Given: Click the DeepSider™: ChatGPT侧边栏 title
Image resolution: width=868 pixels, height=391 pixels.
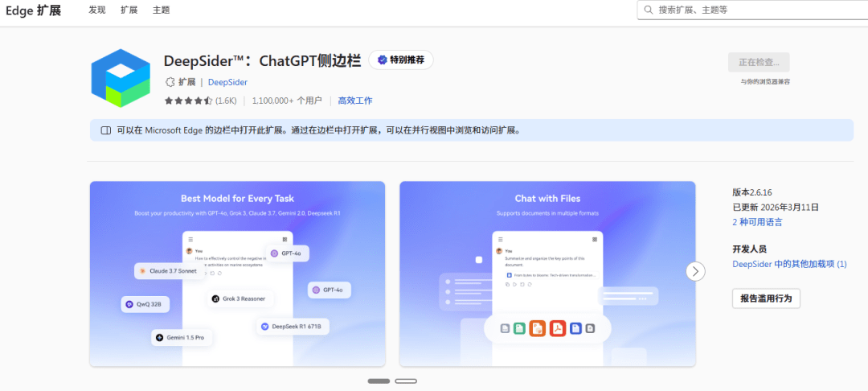Looking at the screenshot, I should [262, 60].
